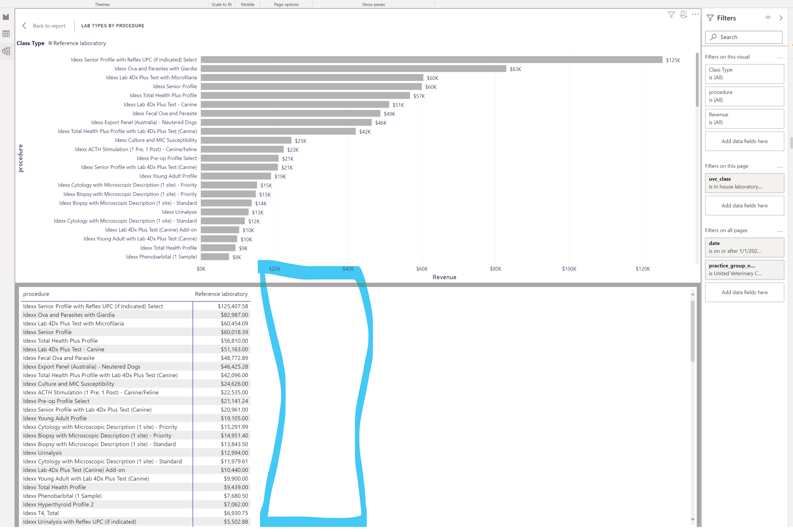
Task: Click Add data fields under page filters
Action: click(x=744, y=206)
